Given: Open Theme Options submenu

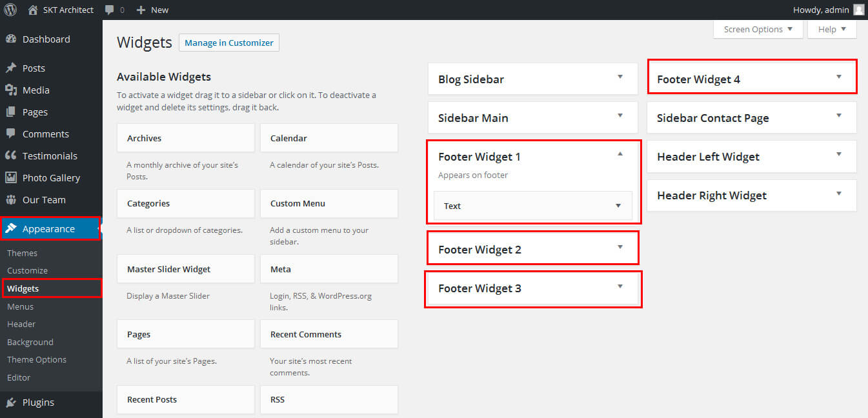Looking at the screenshot, I should coord(37,359).
